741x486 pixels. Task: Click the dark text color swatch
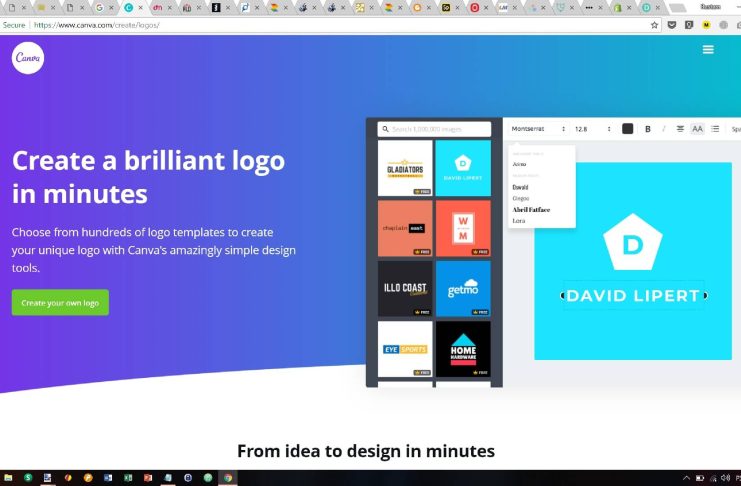coord(628,129)
